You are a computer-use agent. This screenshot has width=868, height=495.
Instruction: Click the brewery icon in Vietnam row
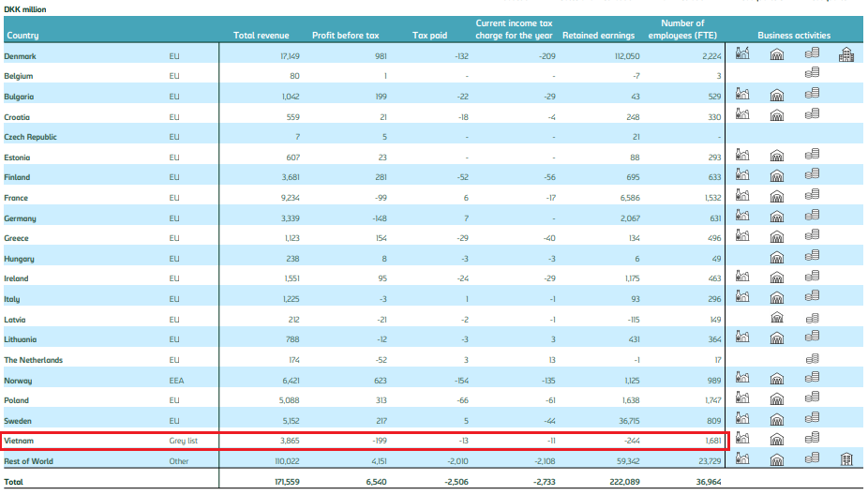(x=742, y=438)
